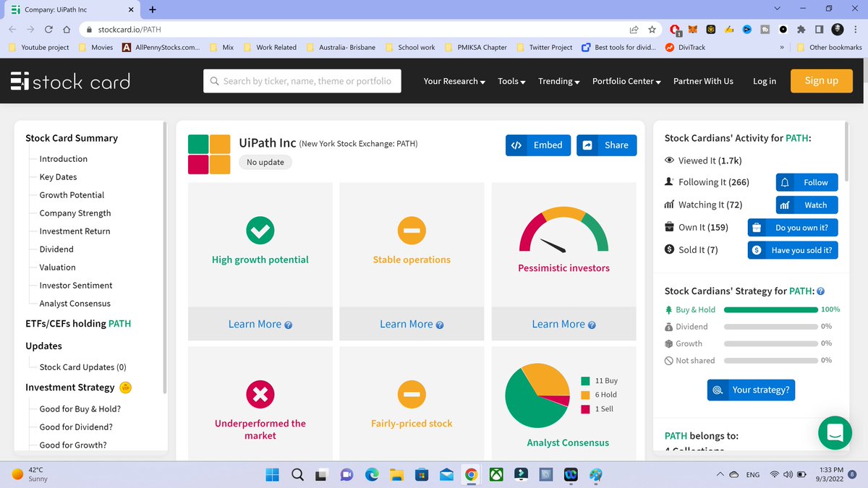Click the Log in link
The image size is (868, 488).
765,81
